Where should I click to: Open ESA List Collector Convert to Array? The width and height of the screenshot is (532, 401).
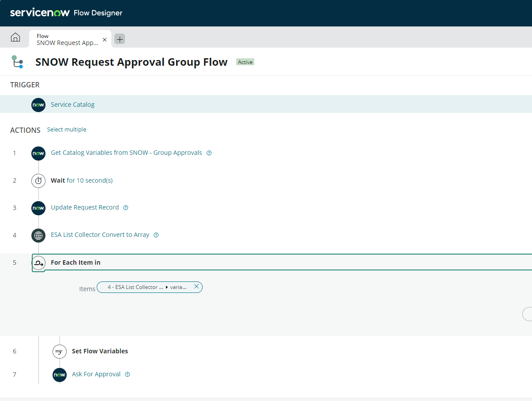[x=100, y=235]
